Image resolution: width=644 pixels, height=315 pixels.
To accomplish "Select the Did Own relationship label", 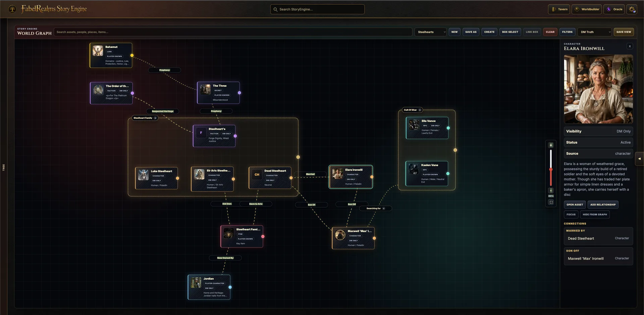I will 227,204.
